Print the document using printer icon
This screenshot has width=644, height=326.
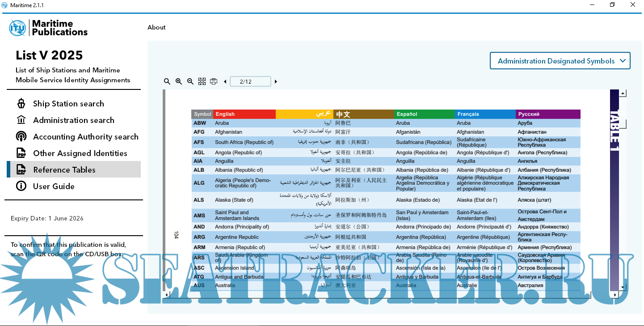point(214,81)
